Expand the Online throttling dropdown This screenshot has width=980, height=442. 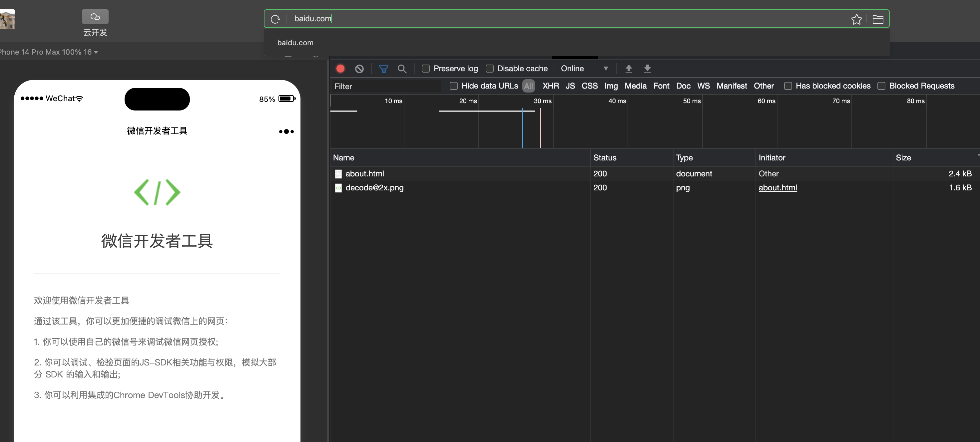[584, 69]
